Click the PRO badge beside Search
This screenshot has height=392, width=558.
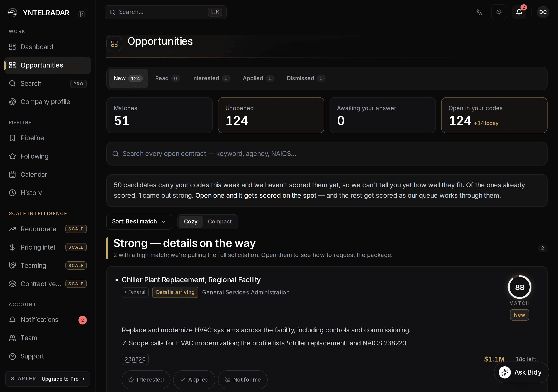pos(78,84)
